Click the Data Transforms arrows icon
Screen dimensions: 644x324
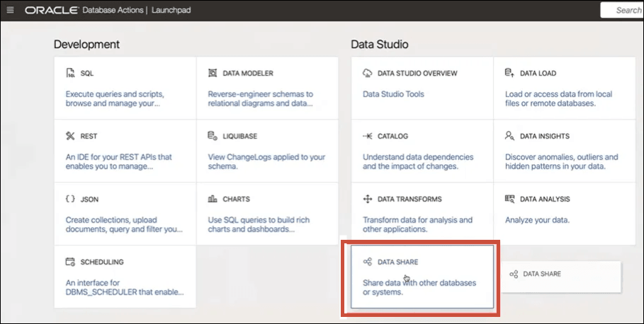pyautogui.click(x=368, y=199)
